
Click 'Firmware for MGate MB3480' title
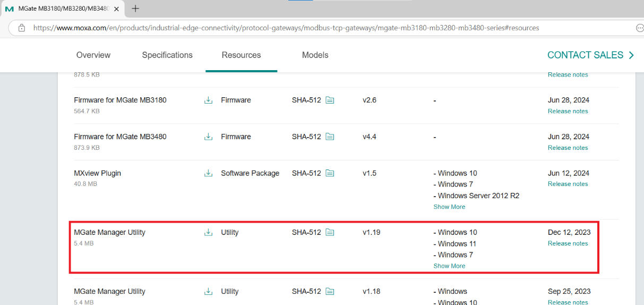120,137
